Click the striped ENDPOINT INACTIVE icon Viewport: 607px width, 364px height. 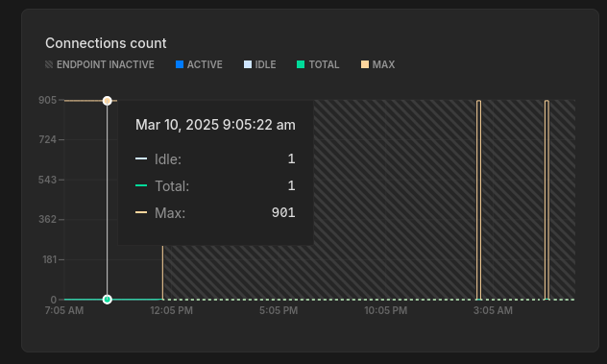point(49,64)
